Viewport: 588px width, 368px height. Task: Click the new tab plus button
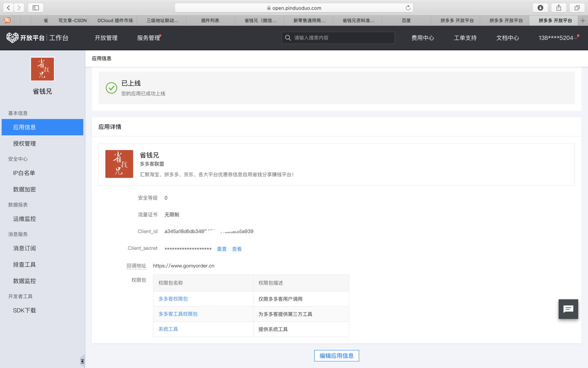click(582, 21)
